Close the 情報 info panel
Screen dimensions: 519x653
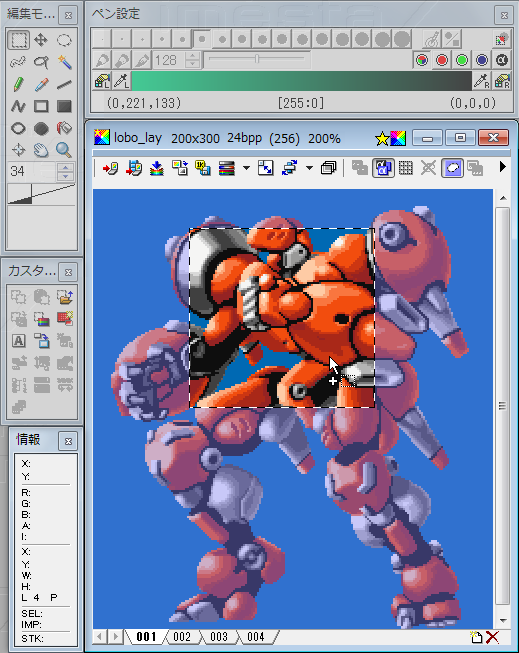pos(68,441)
